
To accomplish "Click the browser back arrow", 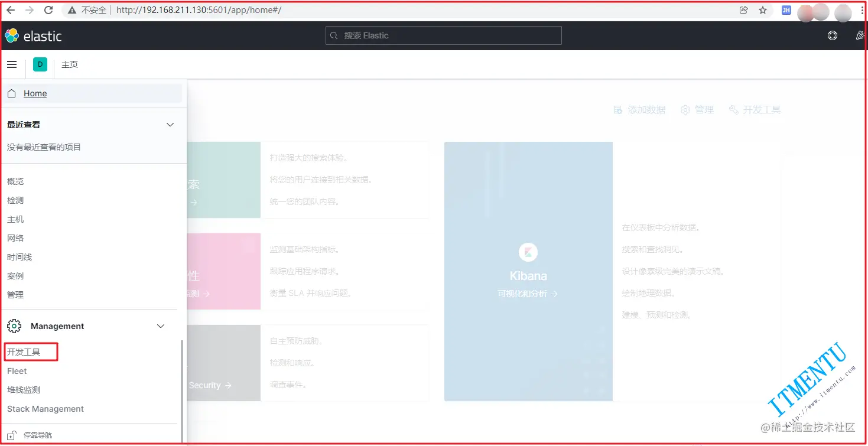I will tap(11, 10).
